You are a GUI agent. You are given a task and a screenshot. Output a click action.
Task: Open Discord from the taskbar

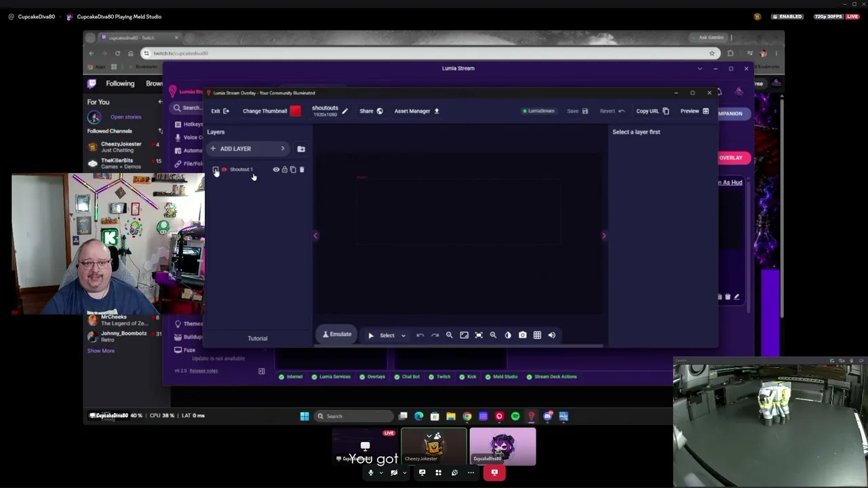547,416
